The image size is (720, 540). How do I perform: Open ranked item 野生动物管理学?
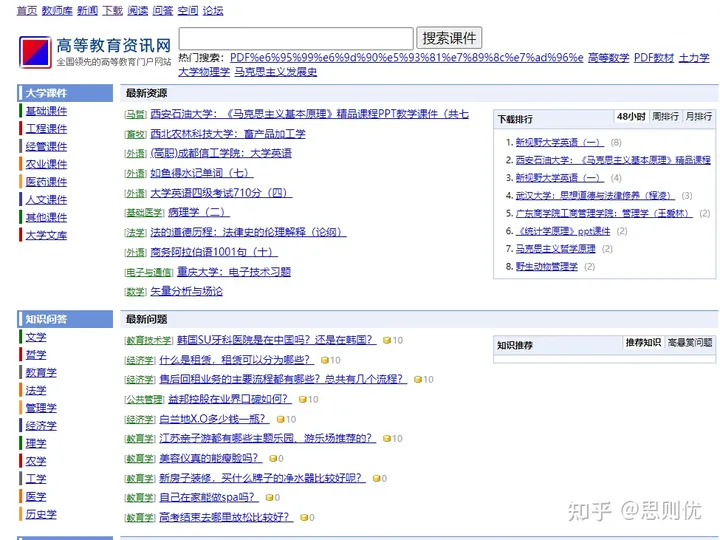point(546,267)
